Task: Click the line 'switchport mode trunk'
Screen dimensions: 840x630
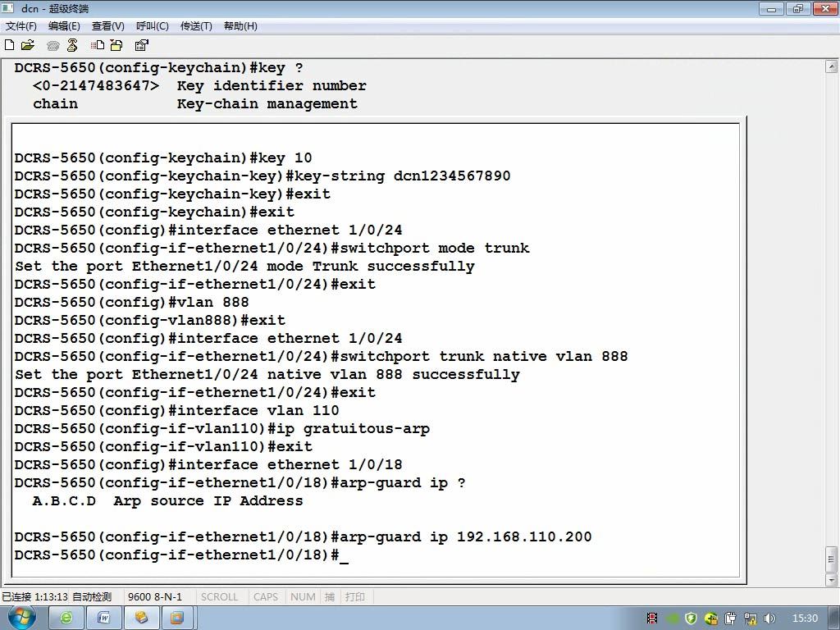Action: click(x=272, y=248)
